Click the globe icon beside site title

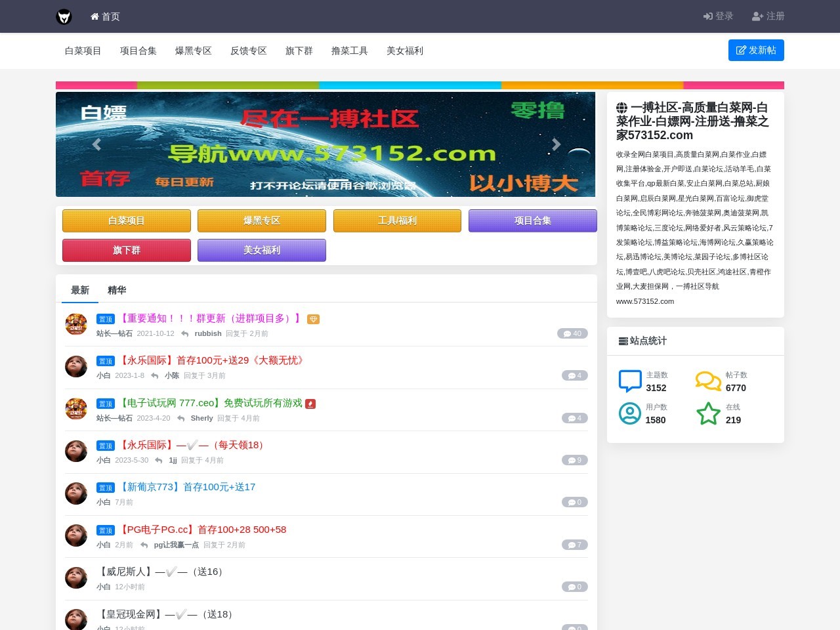[621, 108]
